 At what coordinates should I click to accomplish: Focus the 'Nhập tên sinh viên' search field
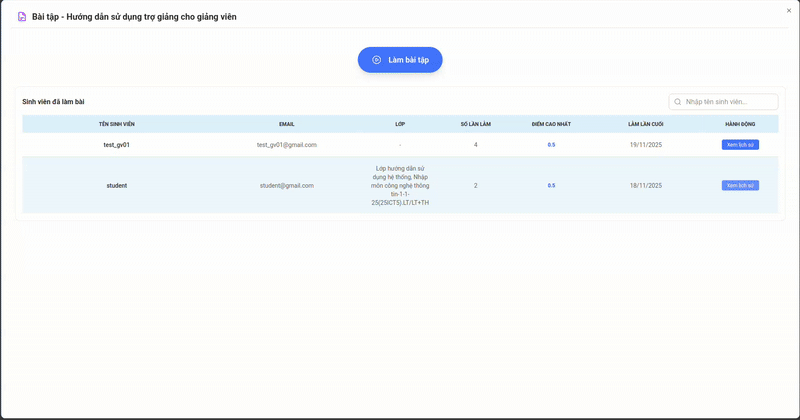coord(729,102)
